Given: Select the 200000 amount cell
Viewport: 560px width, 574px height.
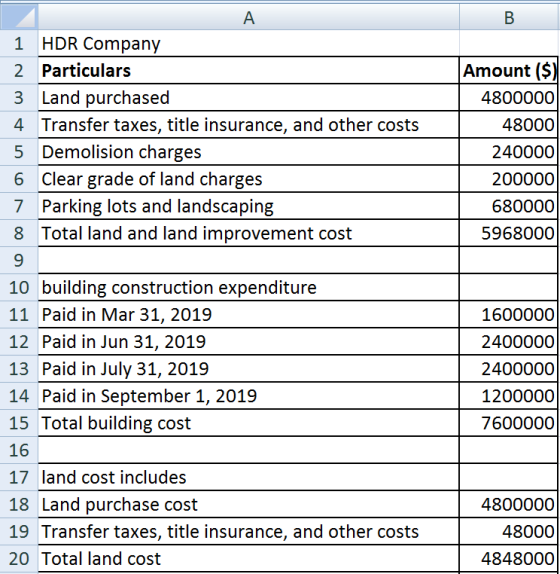Looking at the screenshot, I should (509, 179).
